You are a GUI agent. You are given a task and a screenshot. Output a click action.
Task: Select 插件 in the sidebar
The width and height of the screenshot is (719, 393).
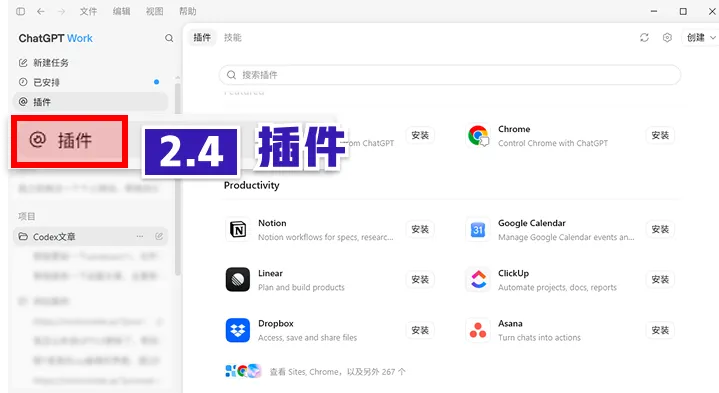click(90, 102)
